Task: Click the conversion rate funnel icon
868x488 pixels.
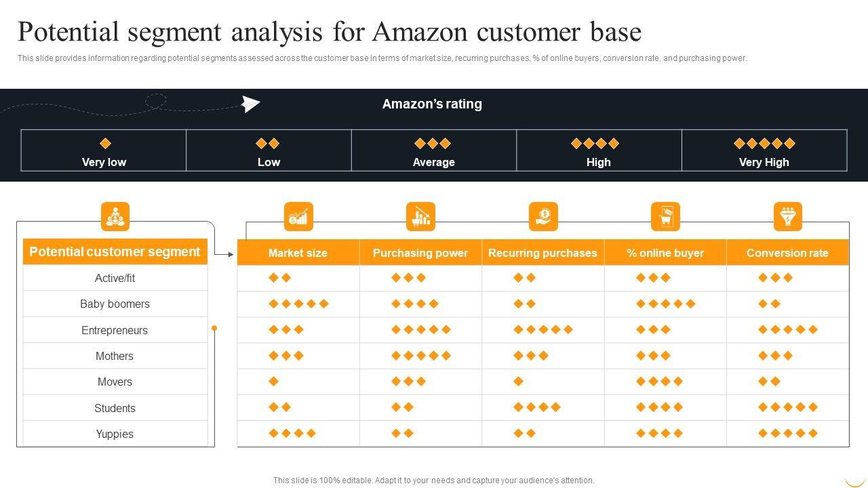Action: [787, 217]
